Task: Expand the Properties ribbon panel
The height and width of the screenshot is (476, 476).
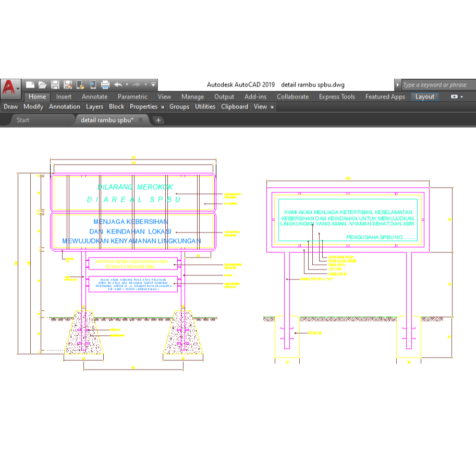Action: 143,107
